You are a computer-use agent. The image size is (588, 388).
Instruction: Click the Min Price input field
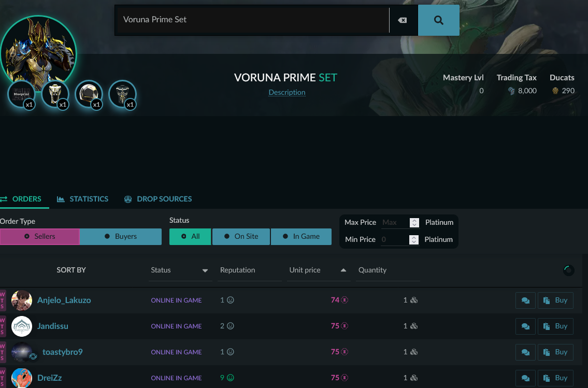click(394, 239)
